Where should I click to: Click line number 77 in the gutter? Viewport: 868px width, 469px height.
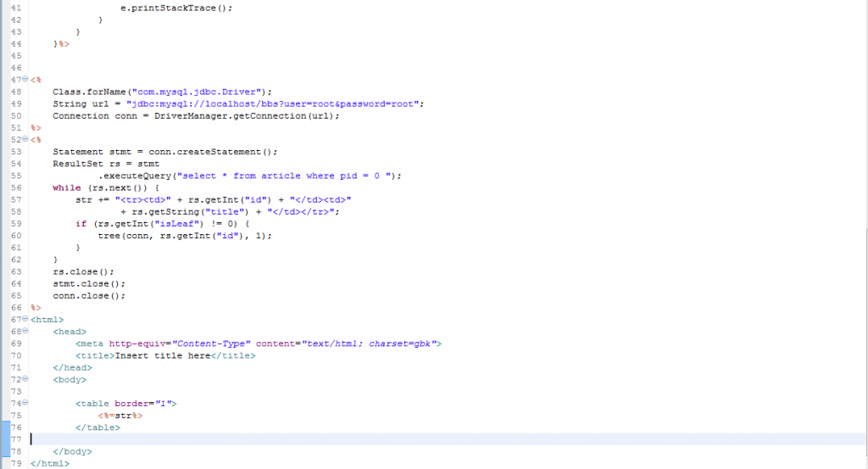pyautogui.click(x=16, y=439)
